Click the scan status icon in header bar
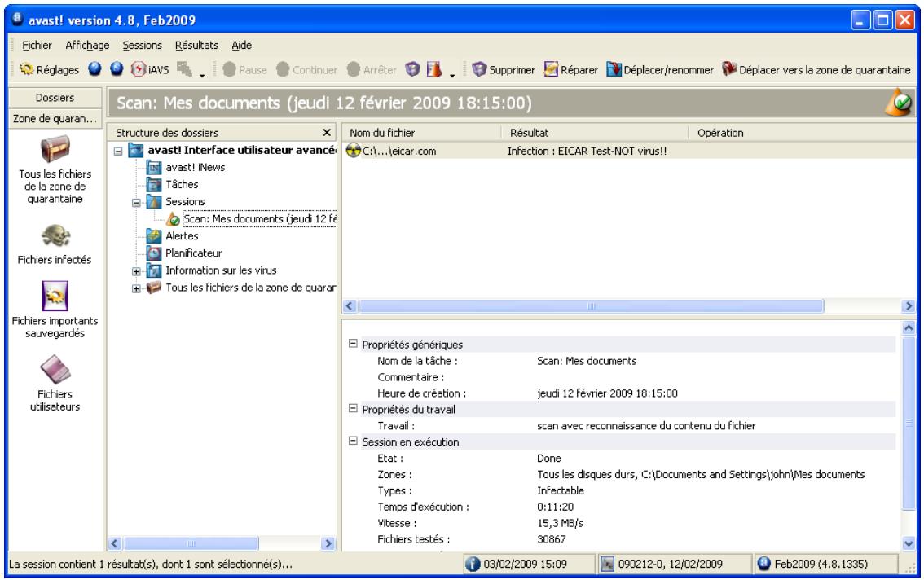This screenshot has width=924, height=580. point(899,103)
